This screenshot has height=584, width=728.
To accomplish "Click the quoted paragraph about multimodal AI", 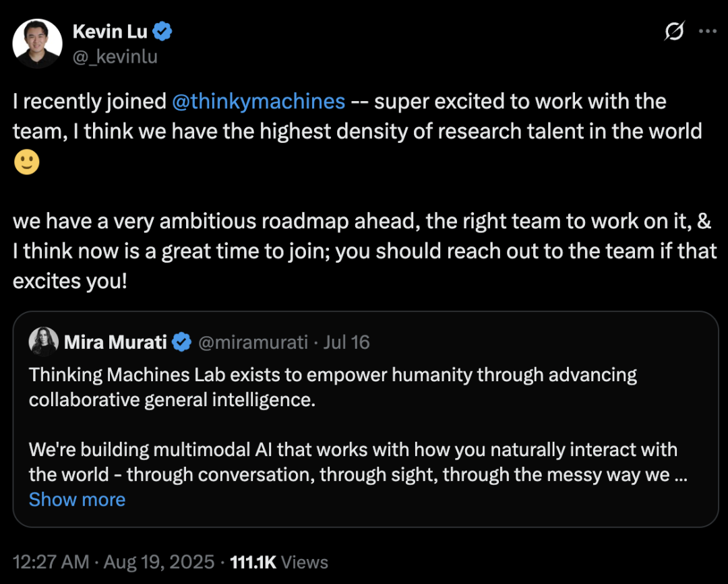I will pyautogui.click(x=358, y=462).
